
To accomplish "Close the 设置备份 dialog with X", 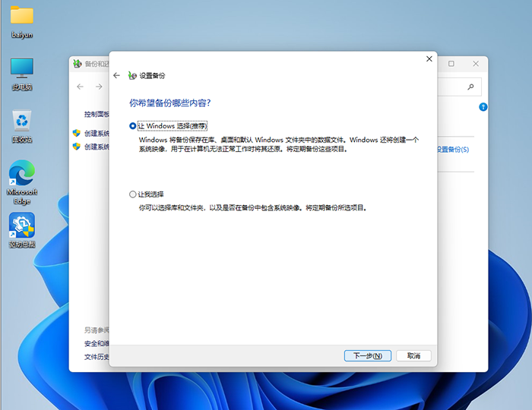I will (x=429, y=59).
